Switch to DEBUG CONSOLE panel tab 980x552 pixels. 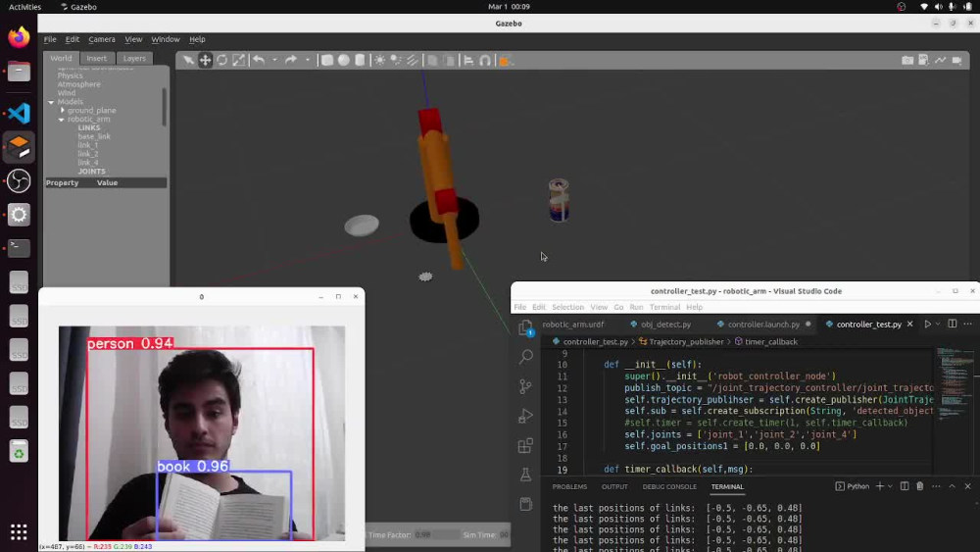pyautogui.click(x=669, y=486)
